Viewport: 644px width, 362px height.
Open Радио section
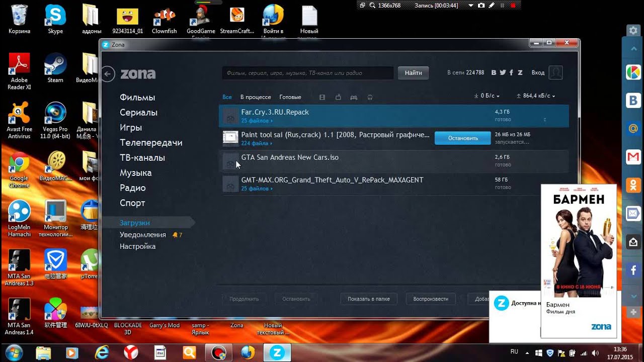(x=133, y=188)
